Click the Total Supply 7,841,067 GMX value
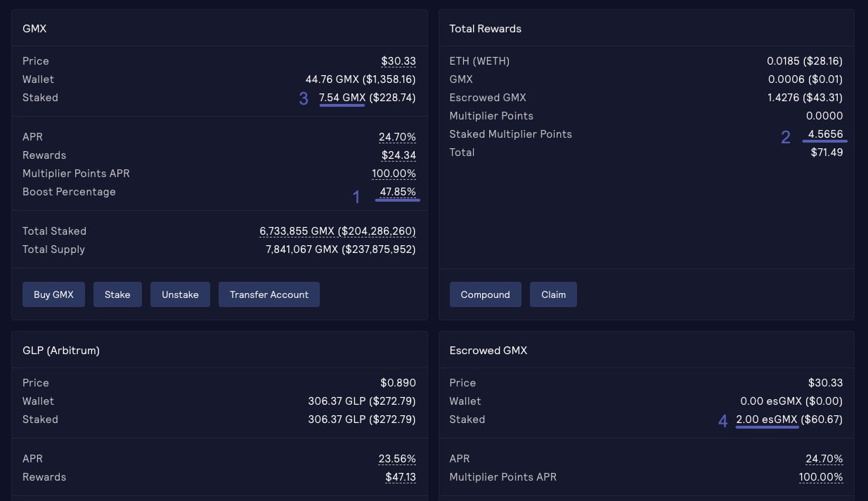This screenshot has height=501, width=868. tap(340, 249)
